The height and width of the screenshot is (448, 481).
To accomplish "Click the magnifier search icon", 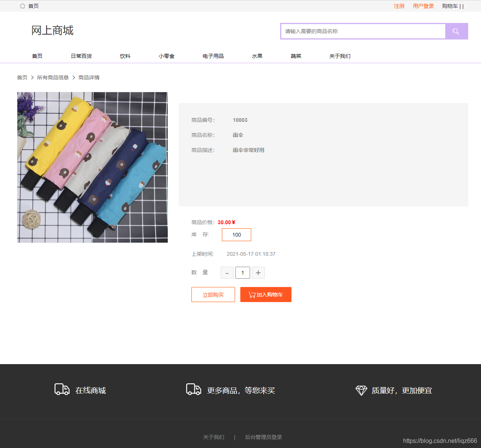I will [456, 31].
